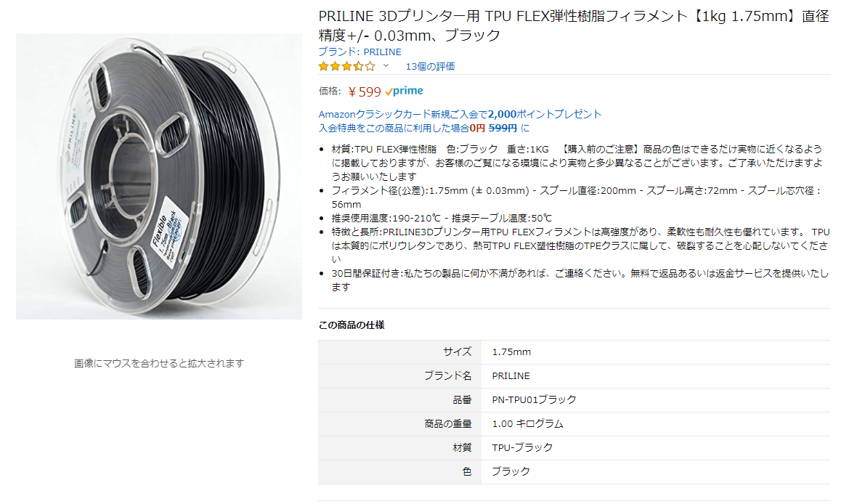Click the この商品の仕様 heading

pos(352,325)
